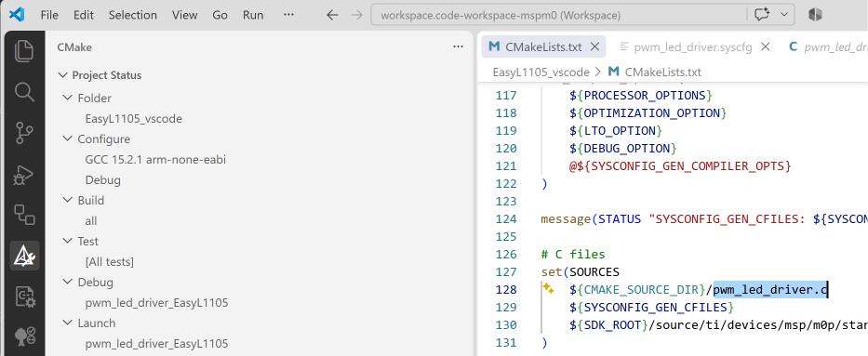Open the Go menu
Viewport: 868px width, 356px height.
click(x=220, y=15)
